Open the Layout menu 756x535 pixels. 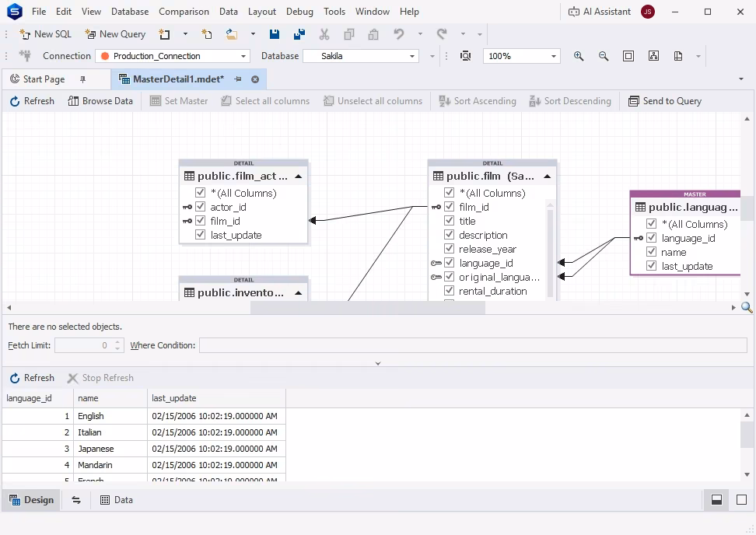262,12
